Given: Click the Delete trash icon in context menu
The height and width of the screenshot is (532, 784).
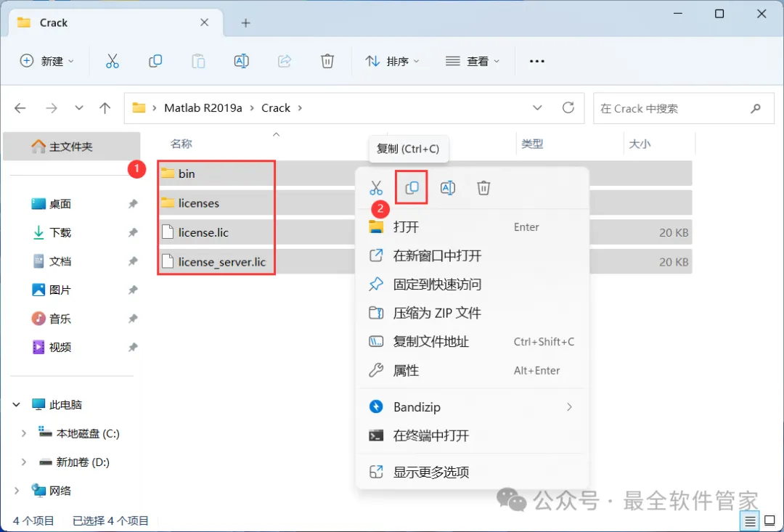Looking at the screenshot, I should 483,188.
